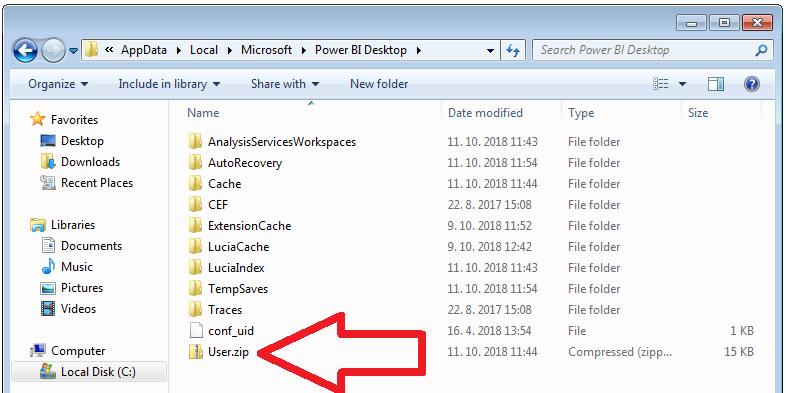
Task: Select Libraries in the navigation pane
Action: 73,225
